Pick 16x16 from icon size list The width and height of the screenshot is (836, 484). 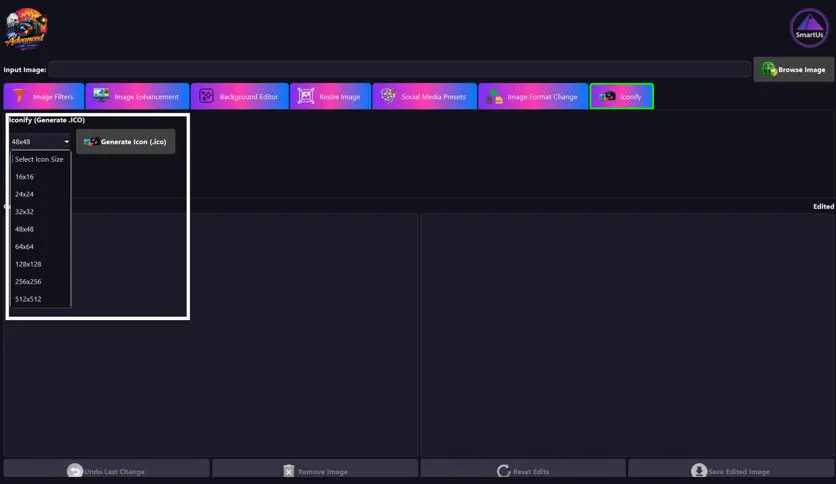[41, 176]
